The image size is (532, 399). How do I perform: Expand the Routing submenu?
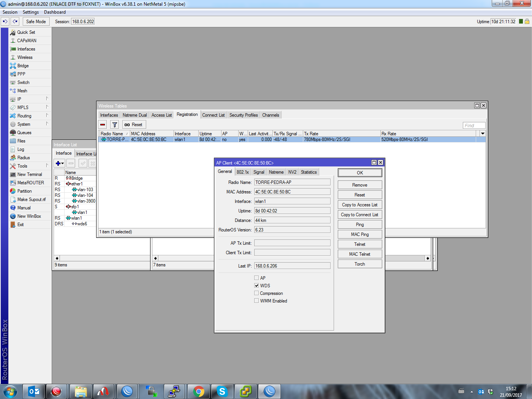point(47,116)
